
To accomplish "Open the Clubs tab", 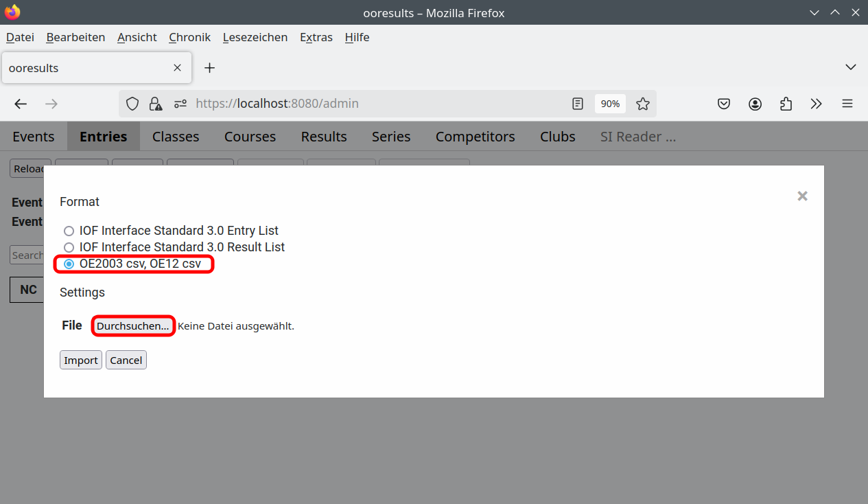I will (x=558, y=137).
